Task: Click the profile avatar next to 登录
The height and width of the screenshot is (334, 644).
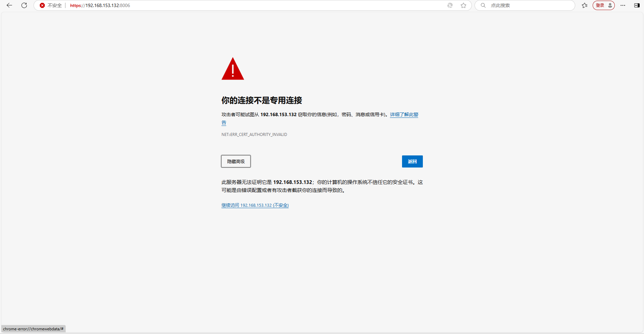Action: point(610,5)
